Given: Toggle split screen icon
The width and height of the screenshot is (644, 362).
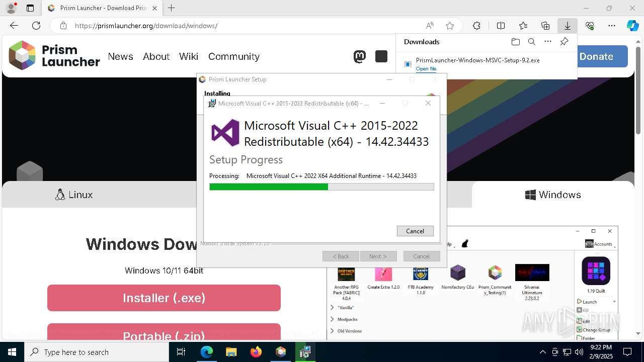Looking at the screenshot, I should (x=501, y=26).
